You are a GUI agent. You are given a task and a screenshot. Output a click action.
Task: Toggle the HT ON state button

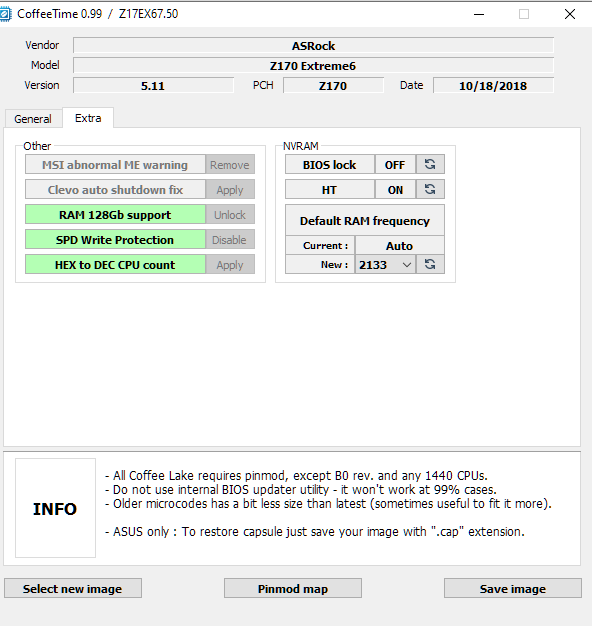(x=395, y=189)
